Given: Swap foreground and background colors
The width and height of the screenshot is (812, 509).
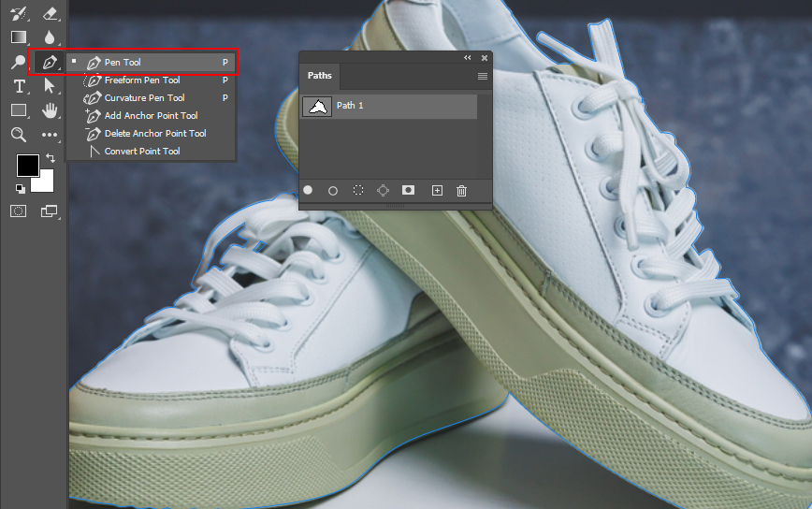Looking at the screenshot, I should [x=50, y=159].
